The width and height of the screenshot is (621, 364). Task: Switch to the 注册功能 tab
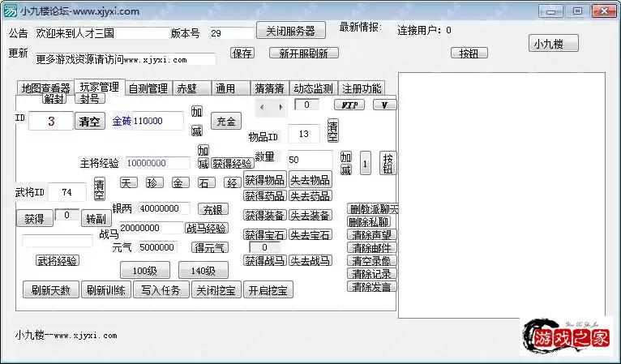pos(362,88)
